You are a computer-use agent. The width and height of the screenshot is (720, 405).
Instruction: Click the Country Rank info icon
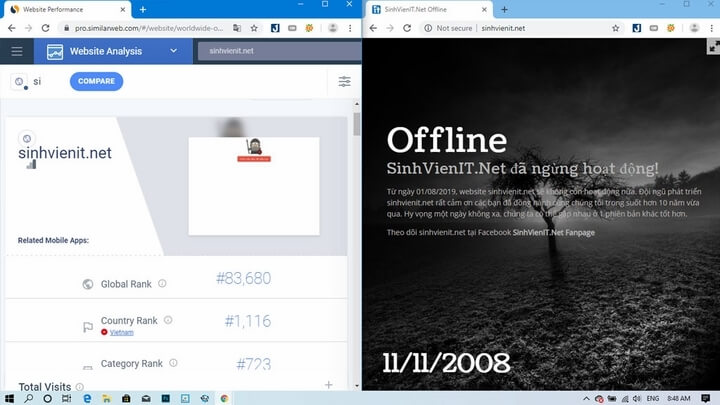tap(168, 320)
